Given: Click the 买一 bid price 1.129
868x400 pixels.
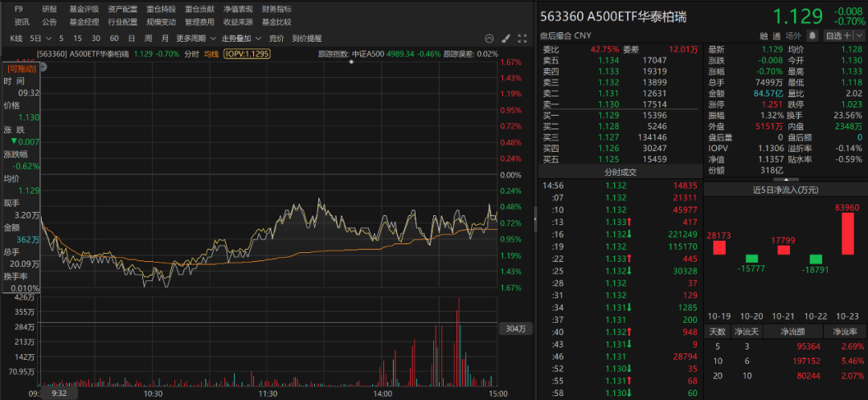Looking at the screenshot, I should pos(608,115).
